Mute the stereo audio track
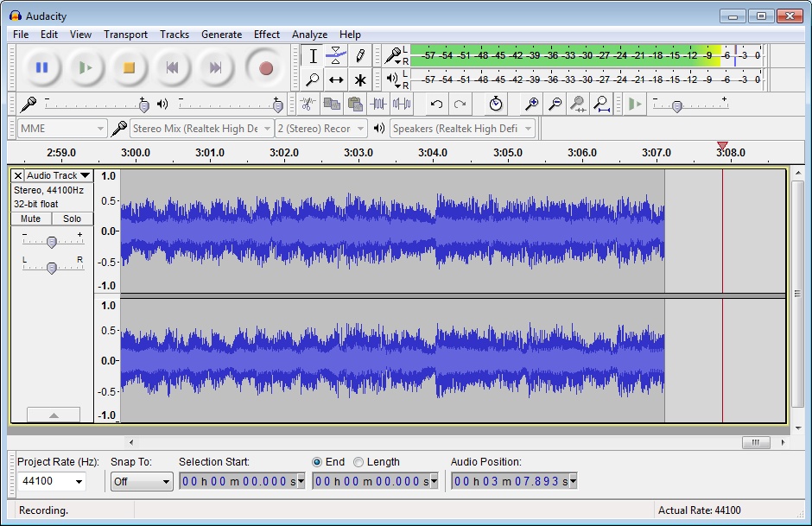Viewport: 812px width, 526px height. pyautogui.click(x=30, y=219)
